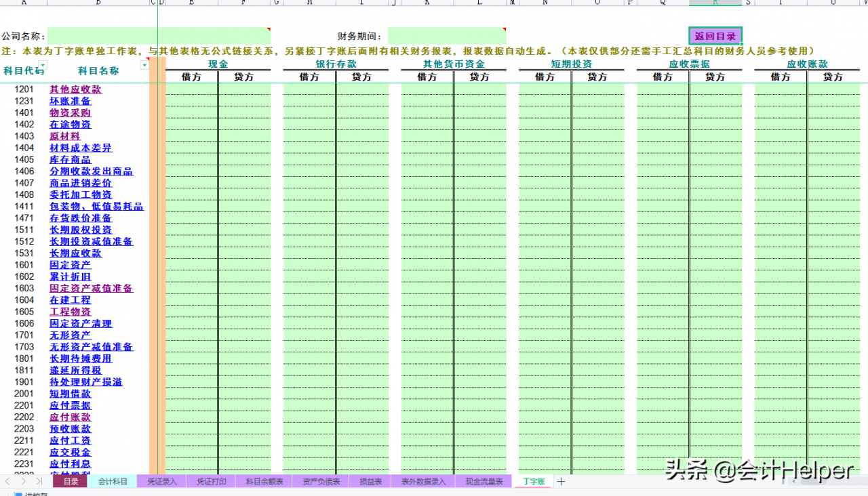
Task: Open the 递延所得税 link
Action: 75,371
